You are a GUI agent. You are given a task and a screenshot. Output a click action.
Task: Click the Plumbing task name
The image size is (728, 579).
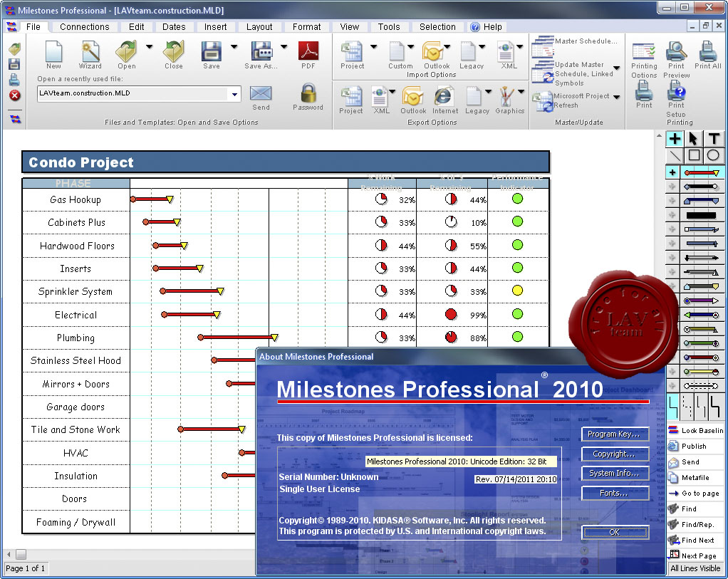[76, 338]
